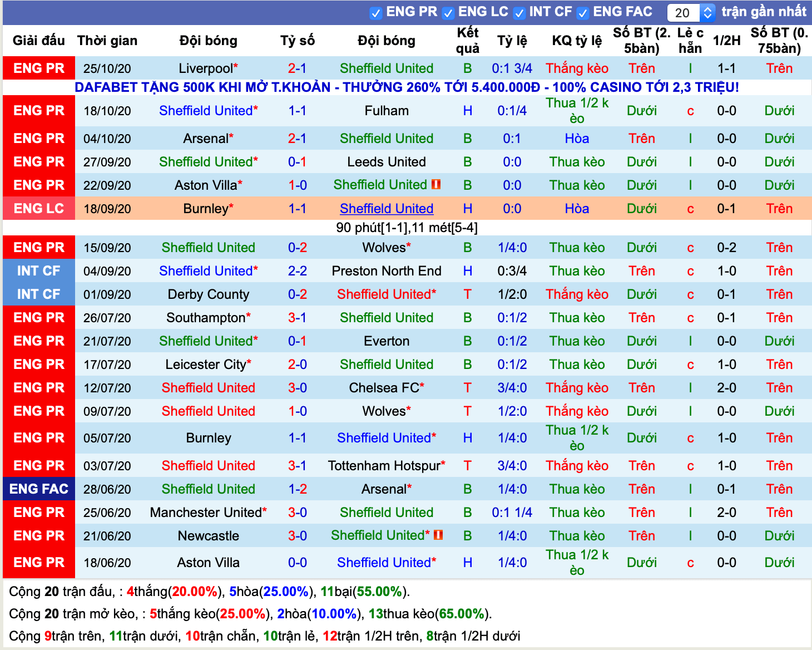This screenshot has height=650, width=812.
Task: Click Arsenal on 28/06/20 row
Action: pyautogui.click(x=384, y=489)
